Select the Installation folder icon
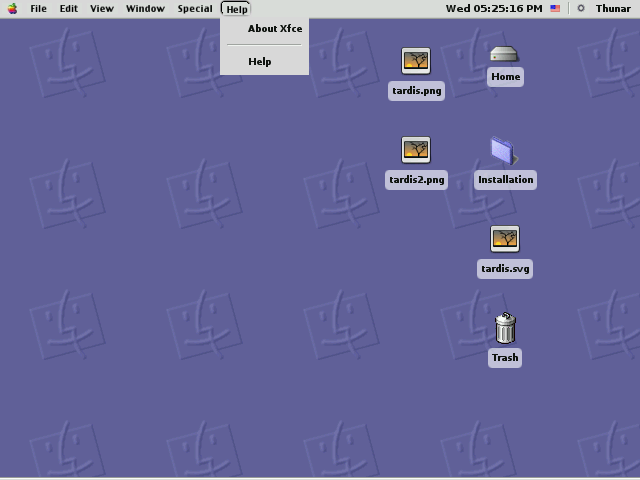The width and height of the screenshot is (640, 480). tap(504, 151)
